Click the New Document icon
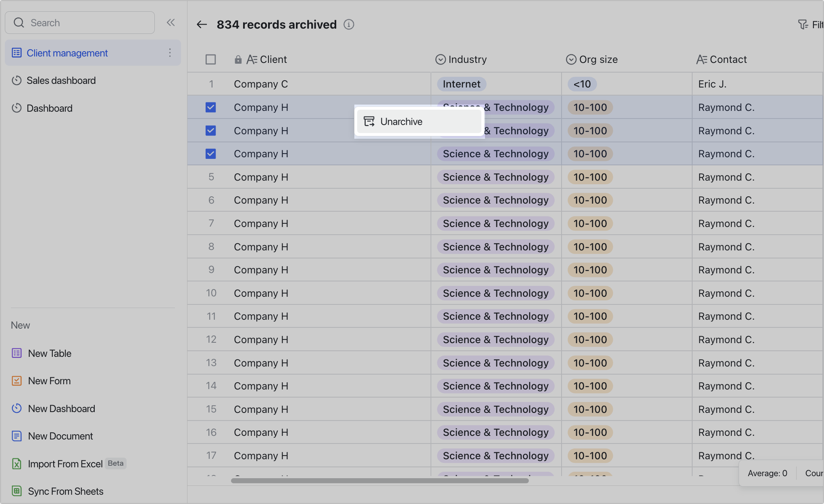This screenshot has height=504, width=824. pyautogui.click(x=16, y=436)
